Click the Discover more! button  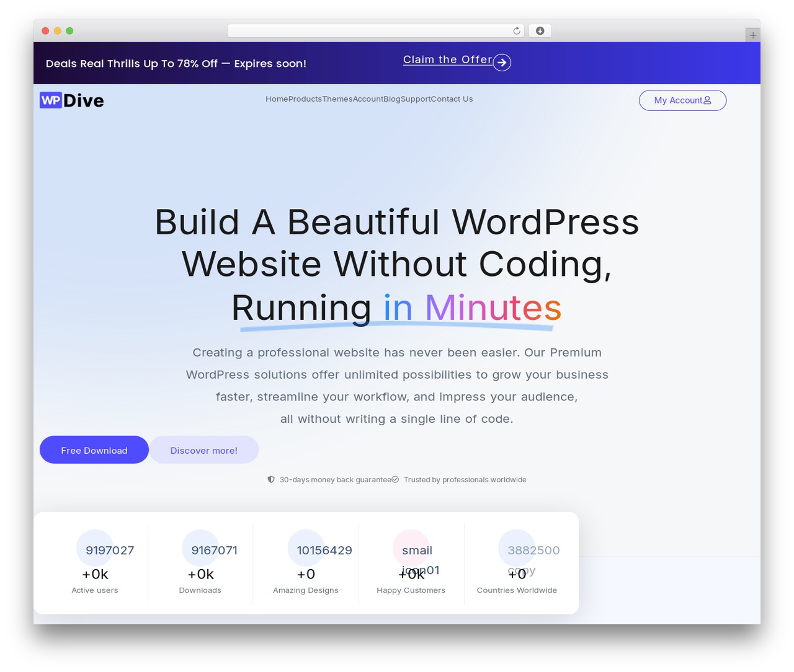pyautogui.click(x=204, y=450)
